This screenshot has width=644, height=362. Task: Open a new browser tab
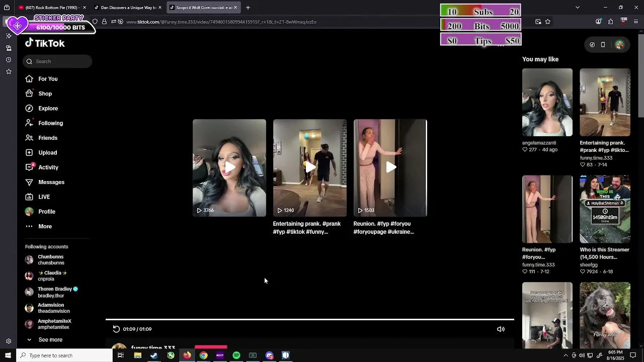click(x=248, y=8)
